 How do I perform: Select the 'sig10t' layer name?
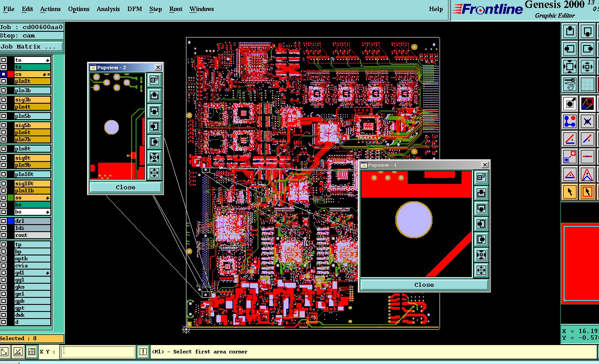coord(33,184)
